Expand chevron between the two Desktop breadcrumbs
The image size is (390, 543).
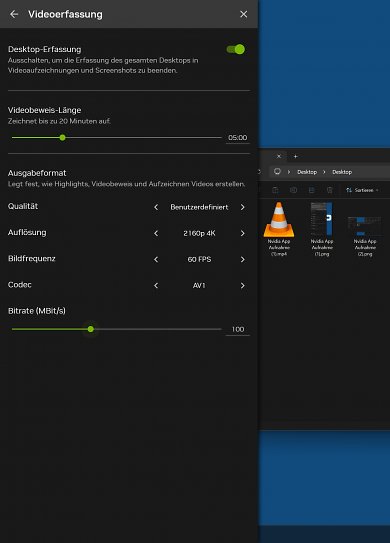tap(324, 172)
